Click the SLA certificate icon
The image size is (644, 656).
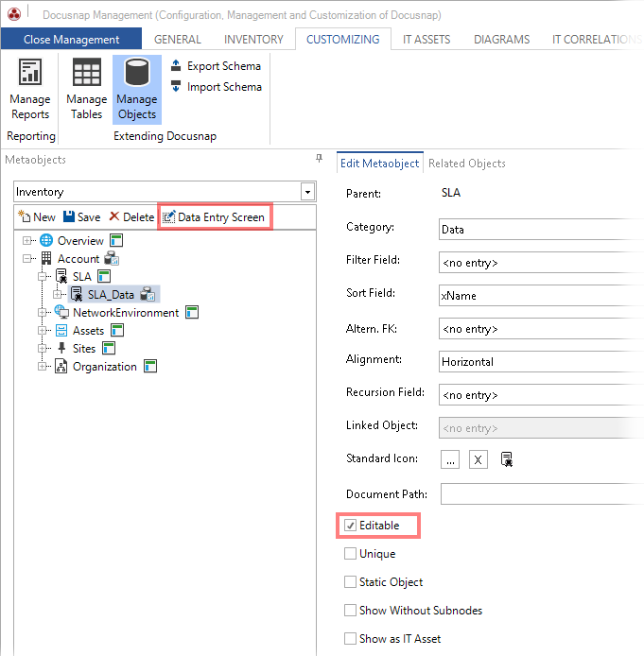61,276
